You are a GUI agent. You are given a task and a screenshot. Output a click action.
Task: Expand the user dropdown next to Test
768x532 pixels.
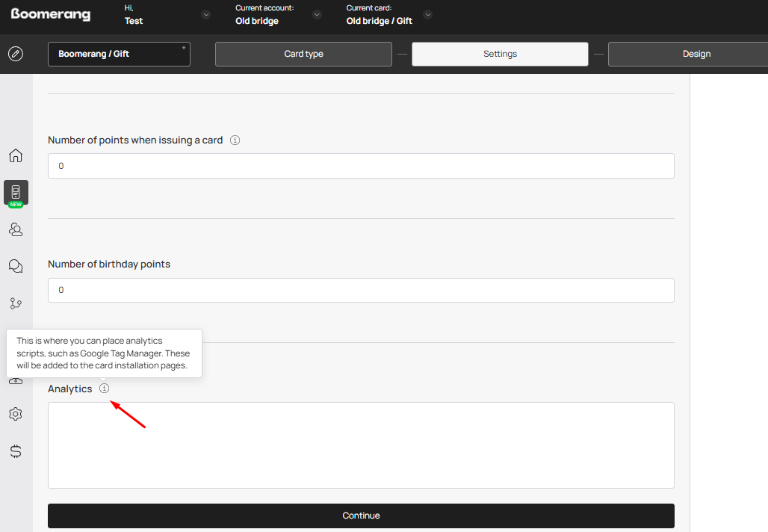coord(206,15)
